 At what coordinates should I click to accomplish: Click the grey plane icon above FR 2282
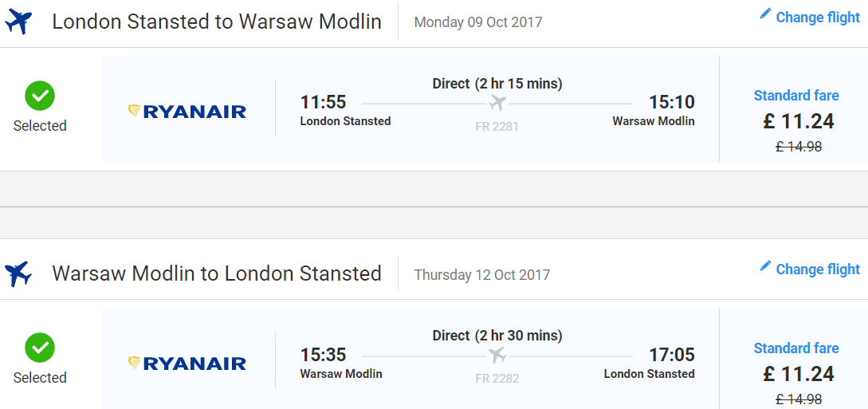pyautogui.click(x=497, y=355)
